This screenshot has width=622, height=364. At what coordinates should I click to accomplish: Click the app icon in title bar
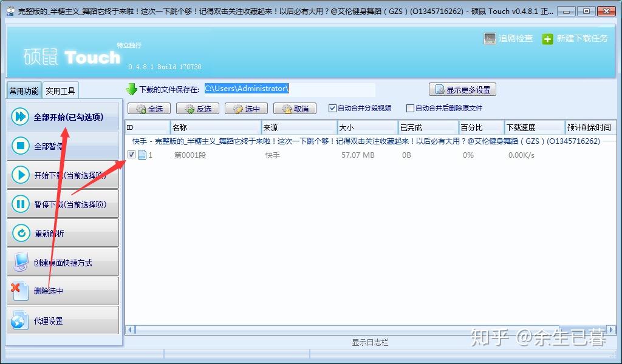(x=11, y=11)
